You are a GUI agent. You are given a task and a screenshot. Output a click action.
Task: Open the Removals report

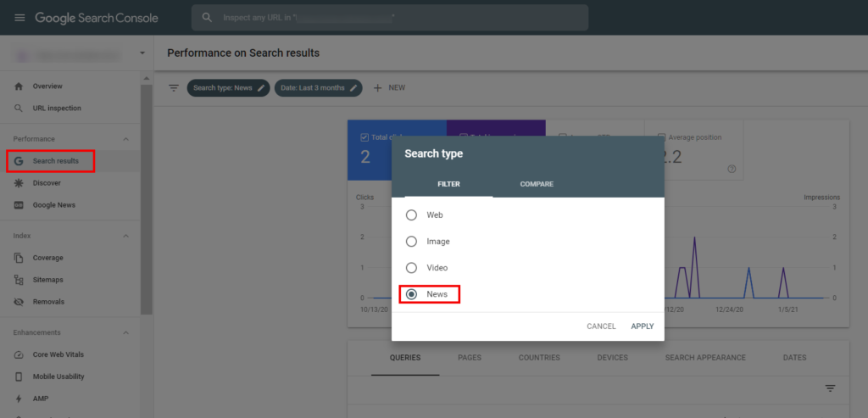[x=48, y=302]
